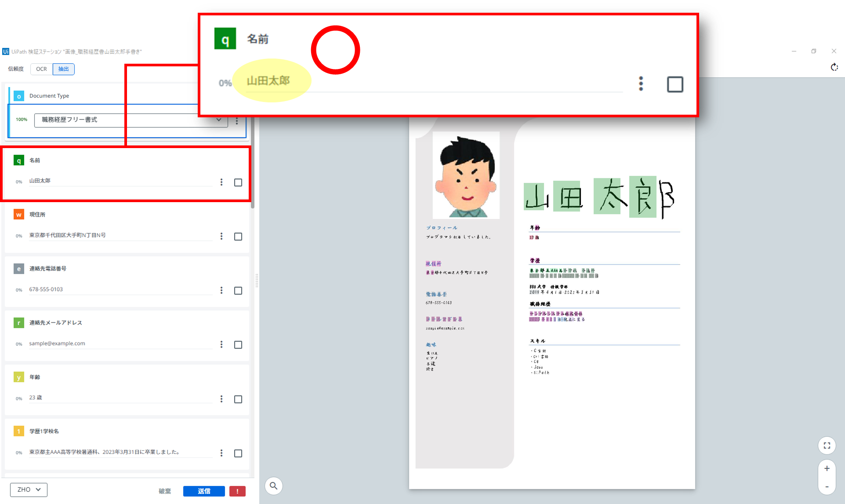
Task: Click the fit-to-screen expand icon
Action: (x=827, y=445)
